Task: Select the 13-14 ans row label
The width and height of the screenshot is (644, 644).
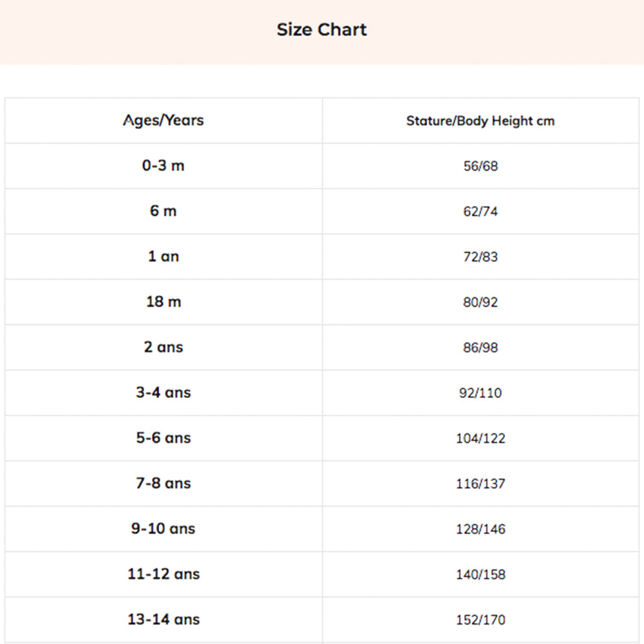Action: tap(164, 620)
